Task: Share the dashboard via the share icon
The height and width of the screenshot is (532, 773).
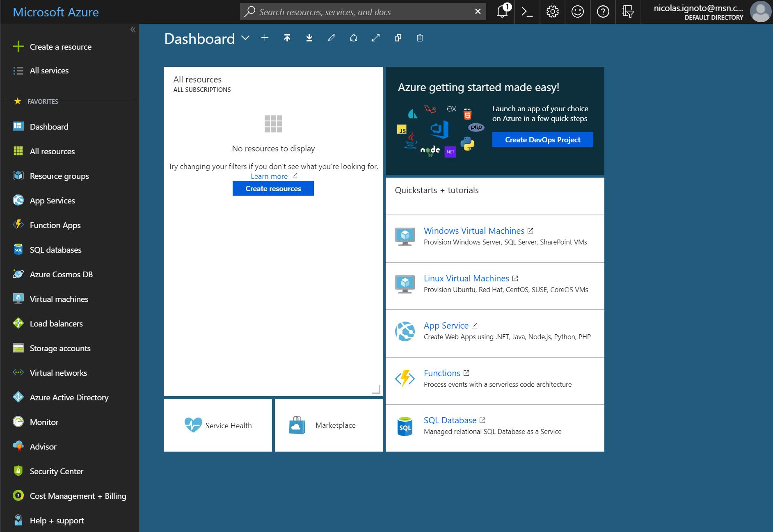Action: coord(353,38)
